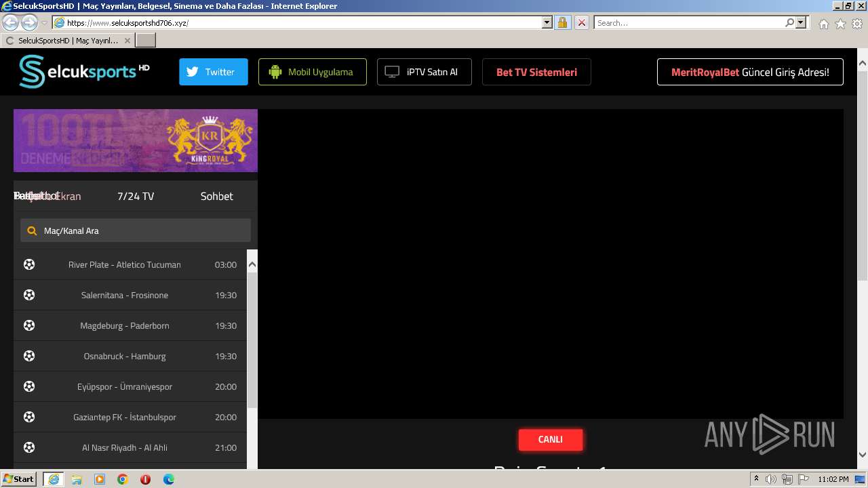868x488 pixels.
Task: Open Internet Explorer from the taskbar
Action: (53, 479)
